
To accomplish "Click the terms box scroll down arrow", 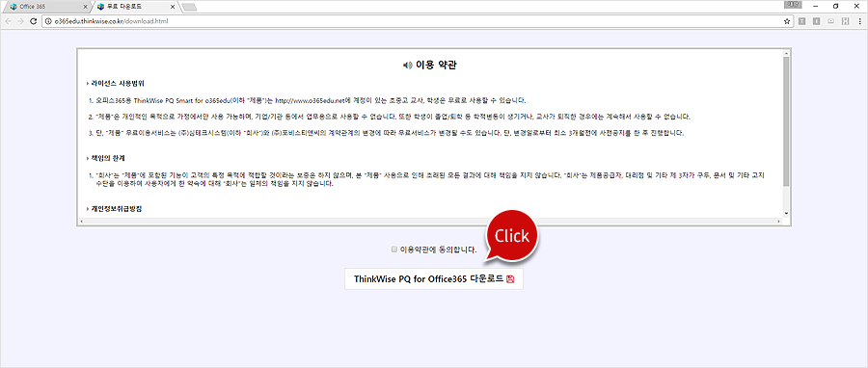I will tap(786, 214).
